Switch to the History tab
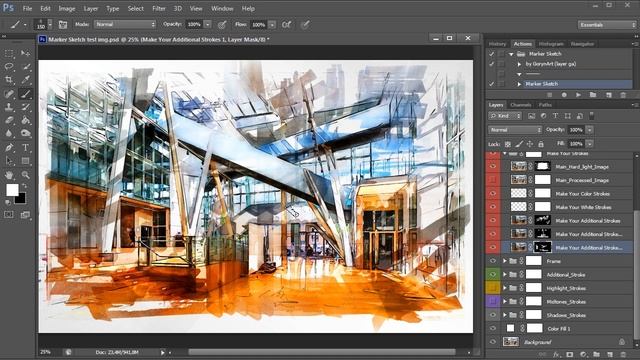The height and width of the screenshot is (360, 640). (497, 44)
